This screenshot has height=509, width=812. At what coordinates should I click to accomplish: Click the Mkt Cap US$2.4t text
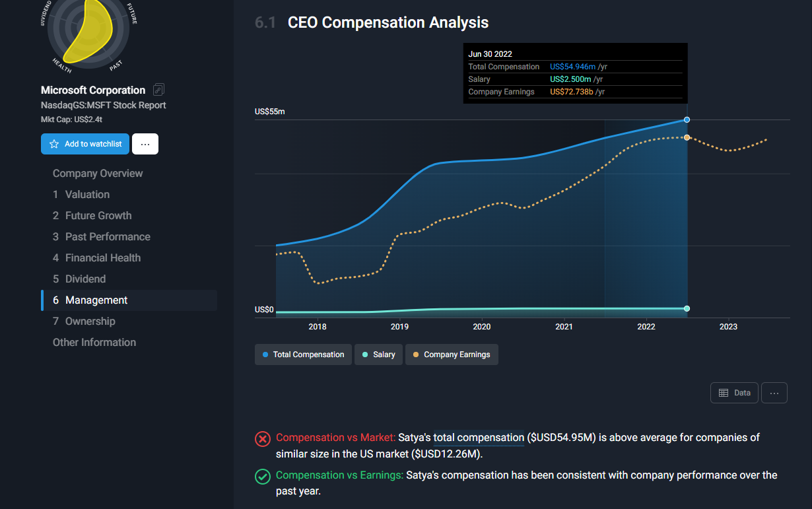(72, 119)
